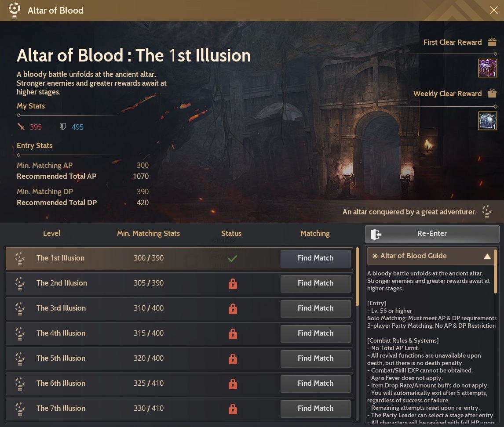This screenshot has width=504, height=427.
Task: Click the lock icon for The 5th Illusion
Action: tap(233, 359)
